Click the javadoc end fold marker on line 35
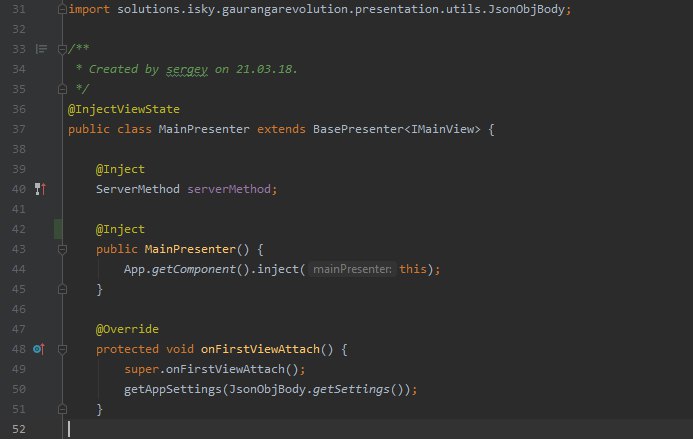The width and height of the screenshot is (693, 439). point(62,89)
